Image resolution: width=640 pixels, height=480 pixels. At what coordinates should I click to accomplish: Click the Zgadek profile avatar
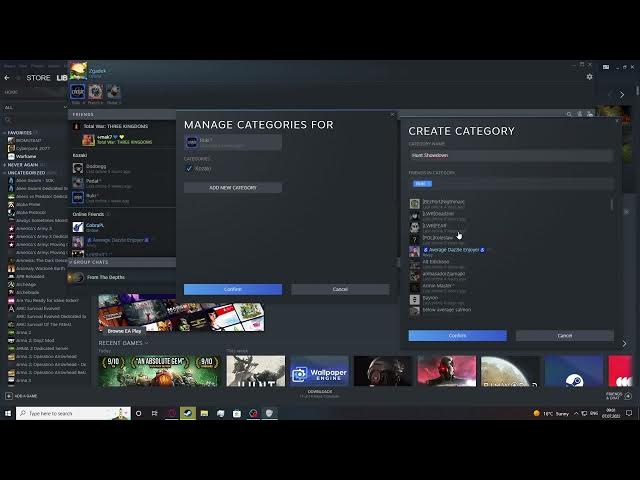(x=78, y=71)
